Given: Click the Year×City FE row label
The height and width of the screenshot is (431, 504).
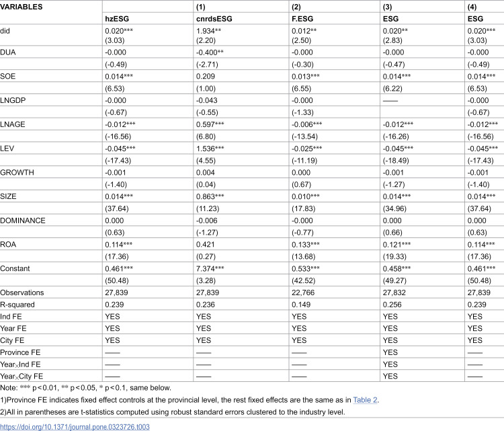Looking at the screenshot, I should [22, 377].
